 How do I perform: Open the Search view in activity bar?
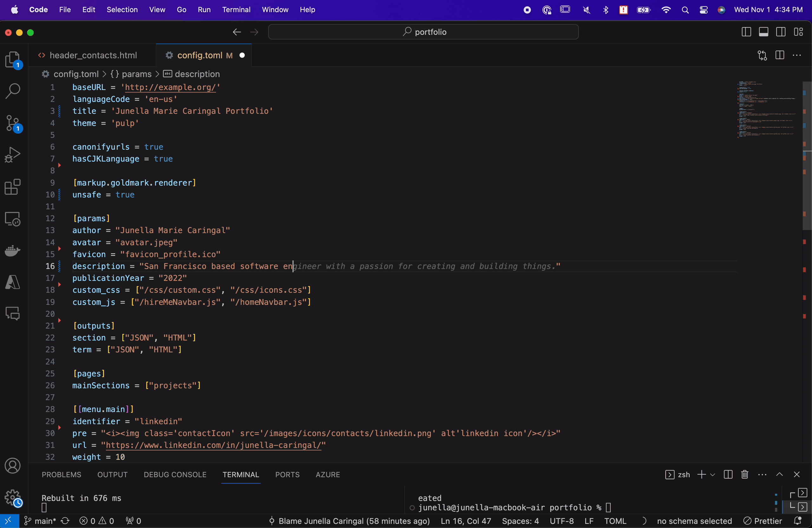pos(13,91)
